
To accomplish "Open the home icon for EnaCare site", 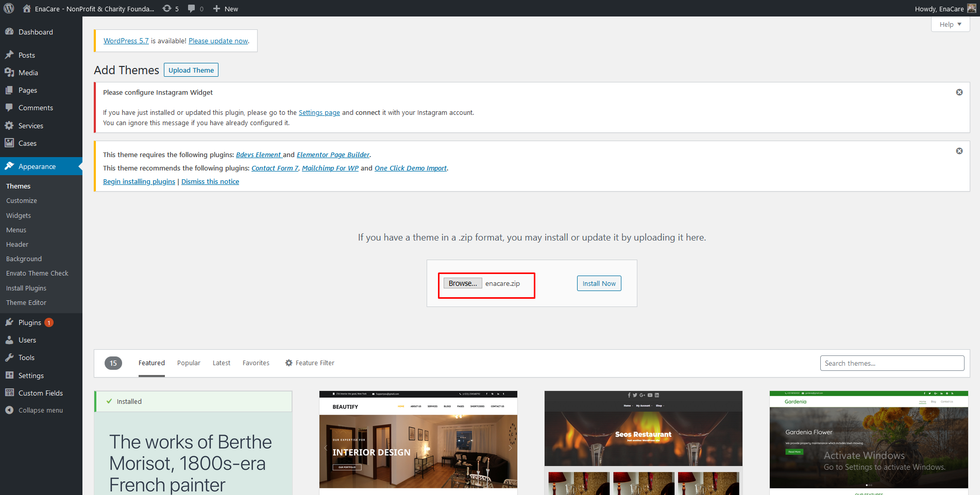I will [x=27, y=8].
